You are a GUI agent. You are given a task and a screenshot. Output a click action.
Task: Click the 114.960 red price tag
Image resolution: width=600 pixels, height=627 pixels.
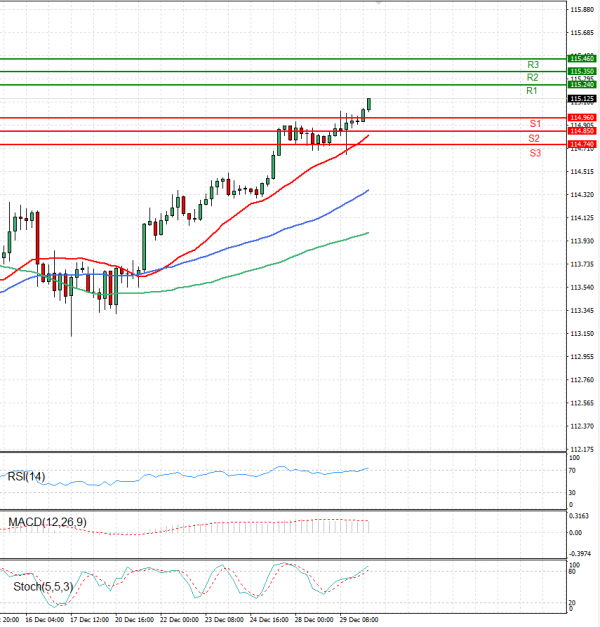[x=582, y=118]
